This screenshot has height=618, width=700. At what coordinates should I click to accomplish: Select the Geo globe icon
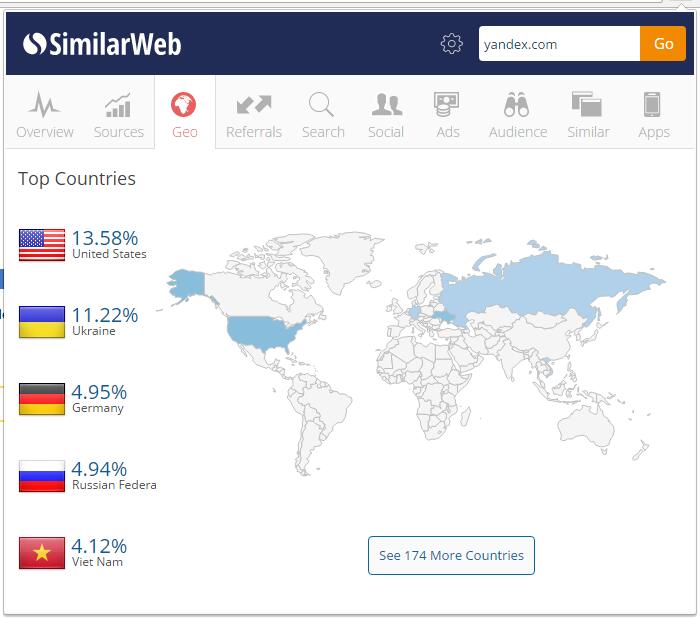pyautogui.click(x=184, y=105)
